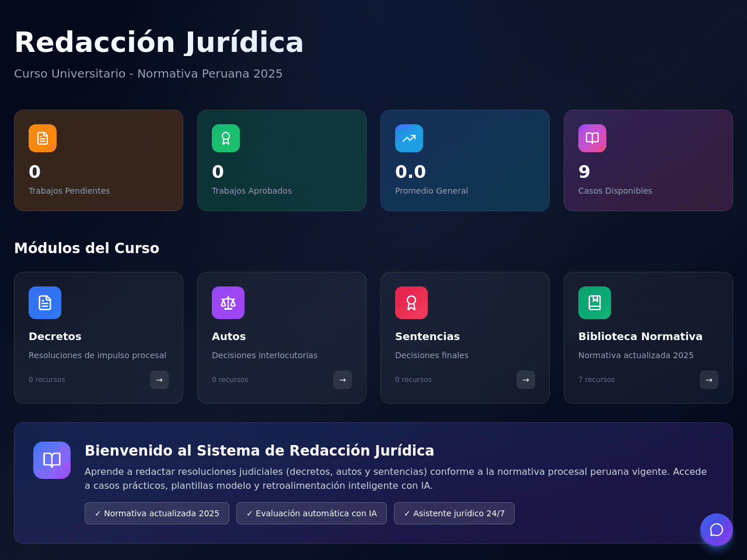This screenshot has width=747, height=560.
Task: Click the '7 recursos' count in Biblioteca Normativa
Action: (596, 380)
